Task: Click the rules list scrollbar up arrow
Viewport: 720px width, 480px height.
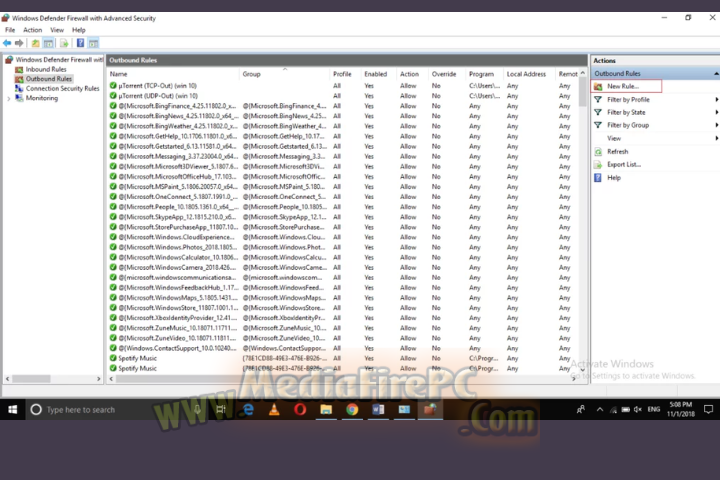Action: pyautogui.click(x=583, y=73)
